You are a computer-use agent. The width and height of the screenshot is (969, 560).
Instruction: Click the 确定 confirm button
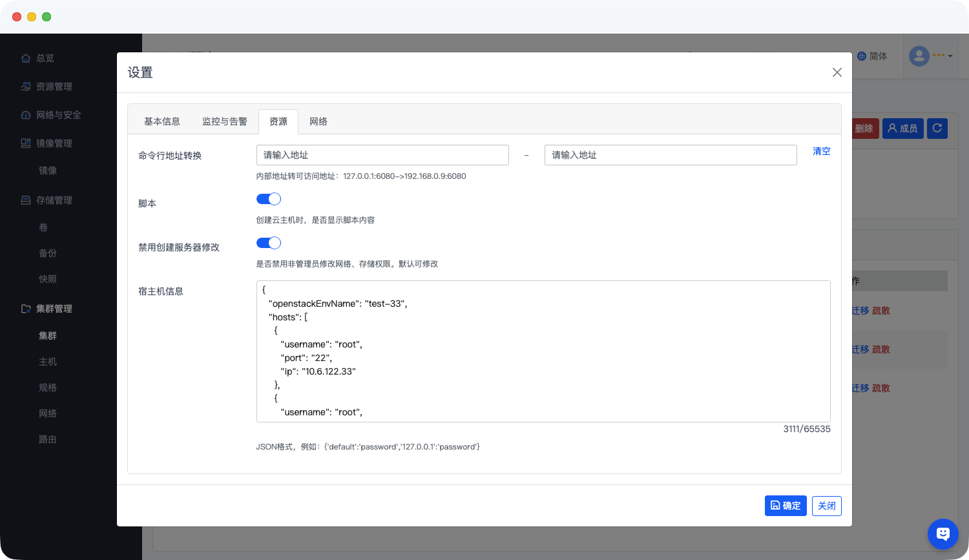[786, 506]
